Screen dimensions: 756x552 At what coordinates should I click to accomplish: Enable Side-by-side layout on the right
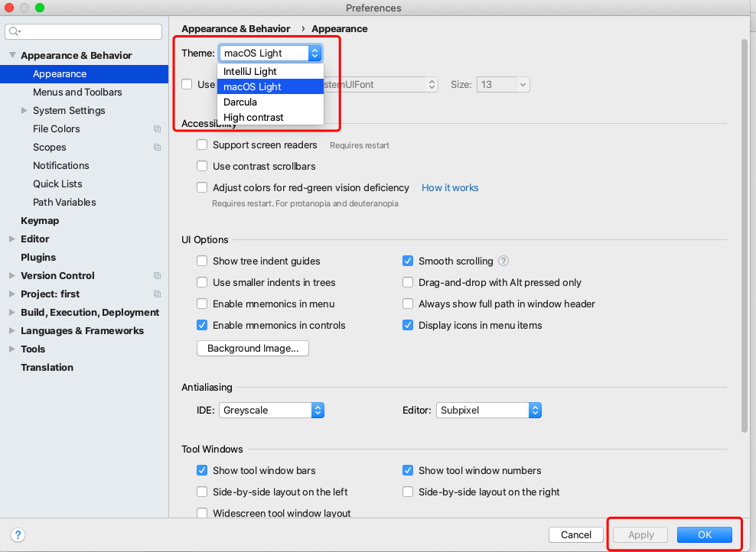[408, 492]
